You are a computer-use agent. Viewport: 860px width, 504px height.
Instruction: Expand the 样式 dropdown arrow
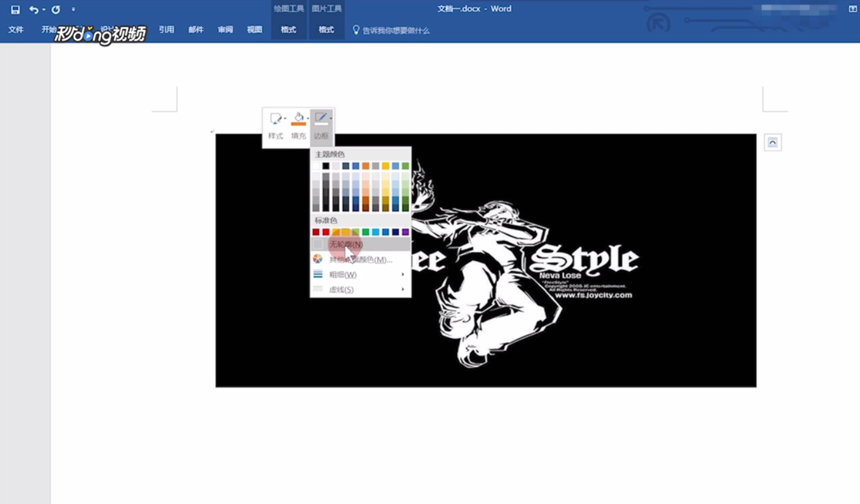[285, 118]
